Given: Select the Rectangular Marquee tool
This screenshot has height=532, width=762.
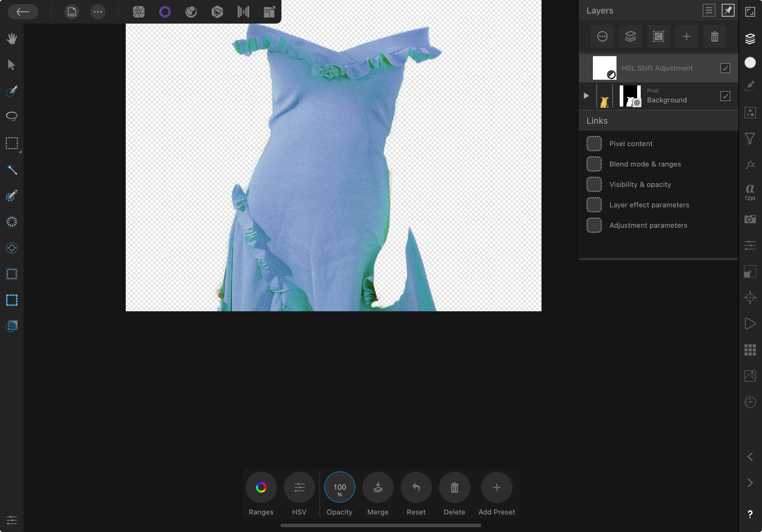Looking at the screenshot, I should 11,143.
